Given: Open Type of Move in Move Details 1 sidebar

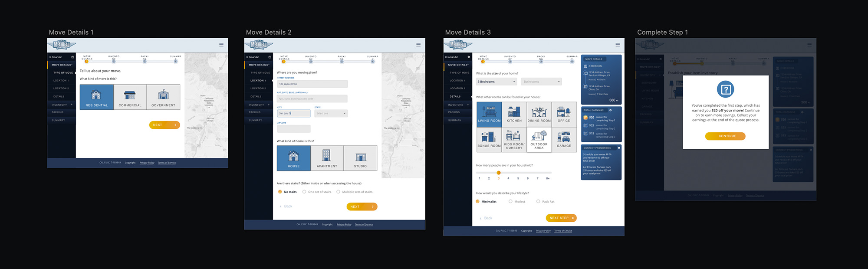Looking at the screenshot, I should pyautogui.click(x=63, y=72).
